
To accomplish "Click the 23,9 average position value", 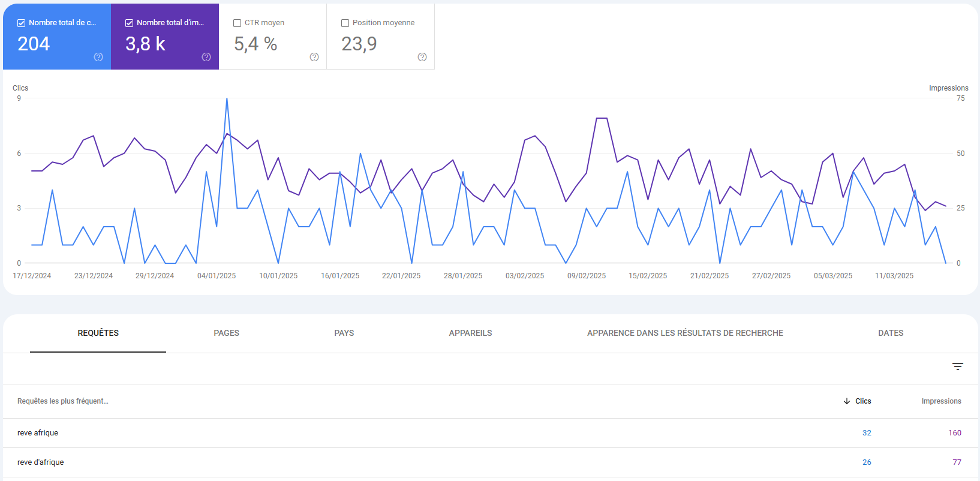I will [359, 44].
